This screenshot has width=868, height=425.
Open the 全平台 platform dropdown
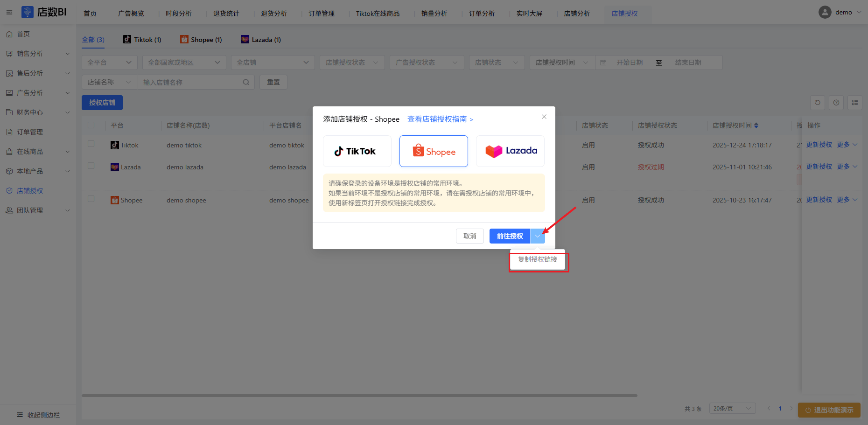[110, 63]
